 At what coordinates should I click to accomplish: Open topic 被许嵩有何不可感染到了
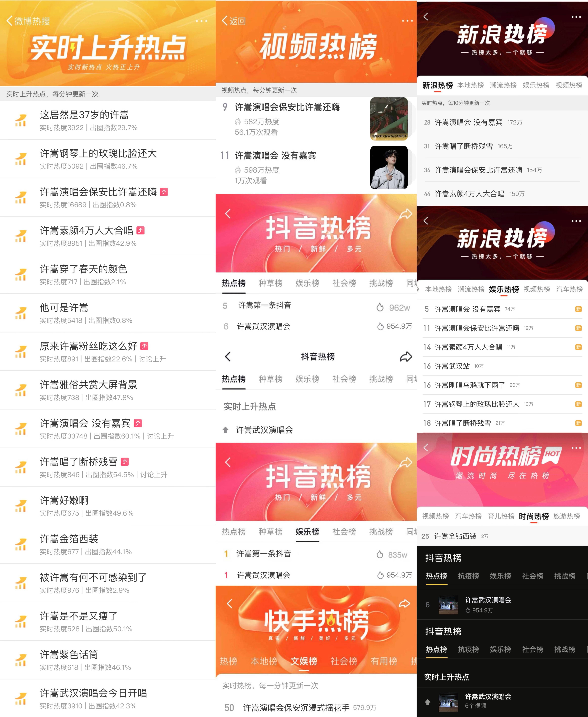click(108, 583)
